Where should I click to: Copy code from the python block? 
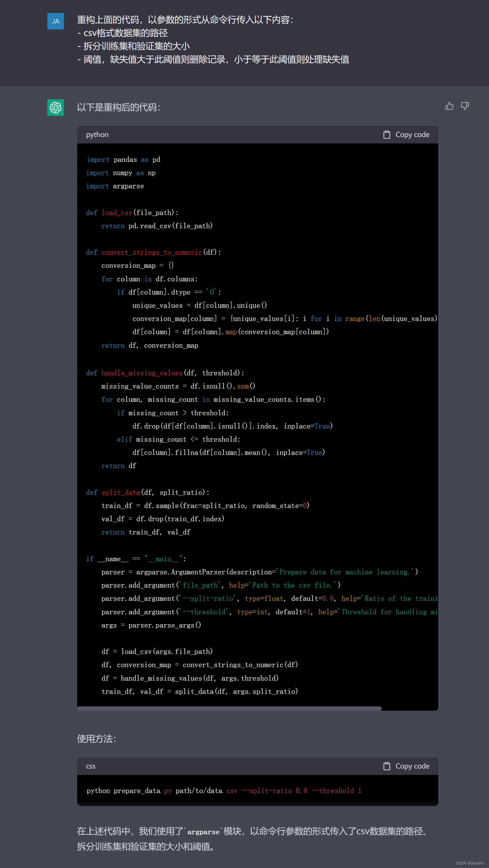click(406, 135)
